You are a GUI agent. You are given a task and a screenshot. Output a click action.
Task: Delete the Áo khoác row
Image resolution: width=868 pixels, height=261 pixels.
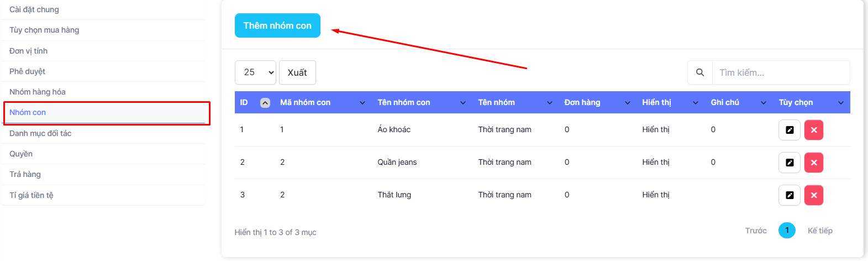(x=813, y=130)
